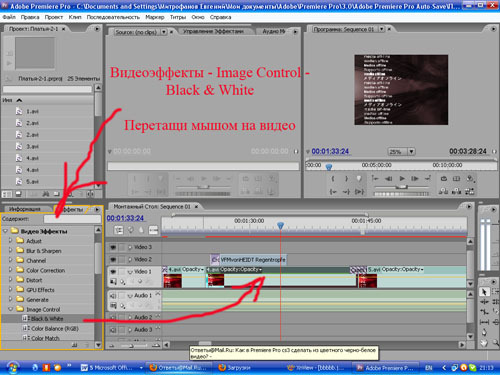Image resolution: width=500 pixels, height=375 pixels.
Task: Switch to the Информация tab
Action: coord(25,209)
